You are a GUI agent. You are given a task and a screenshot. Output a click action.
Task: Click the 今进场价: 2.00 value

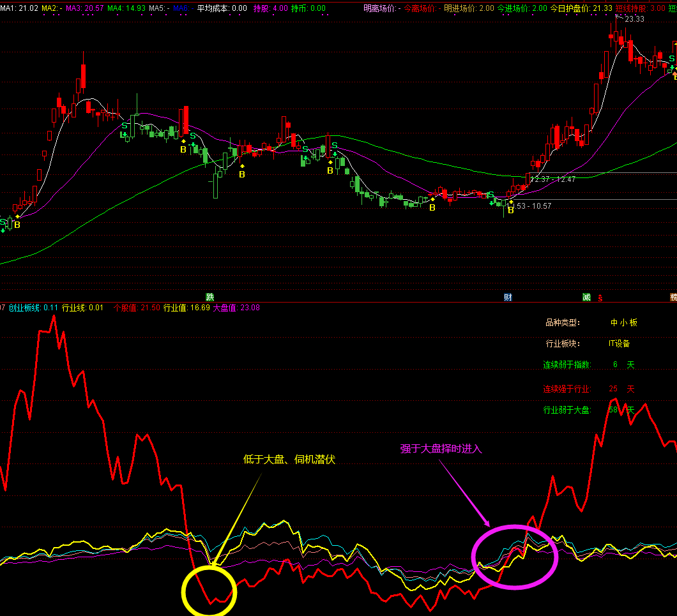pos(522,8)
